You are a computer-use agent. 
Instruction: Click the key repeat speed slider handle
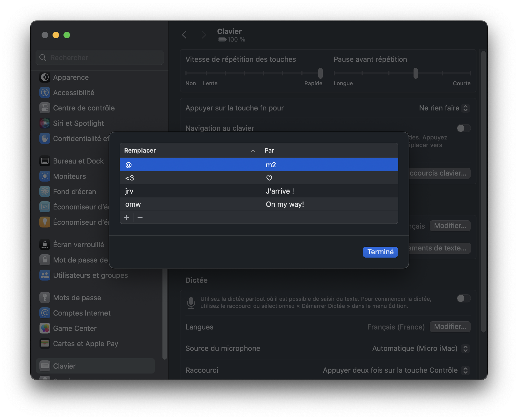pyautogui.click(x=321, y=73)
